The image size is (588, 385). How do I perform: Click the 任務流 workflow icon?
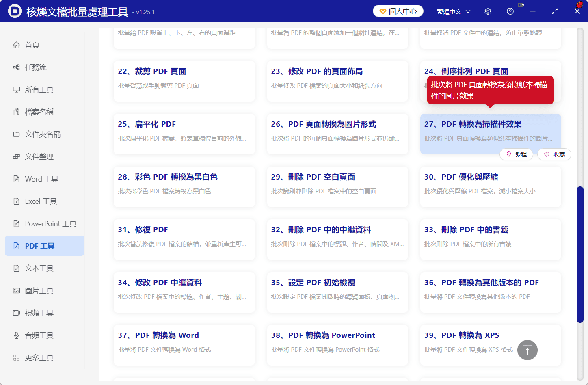(16, 67)
